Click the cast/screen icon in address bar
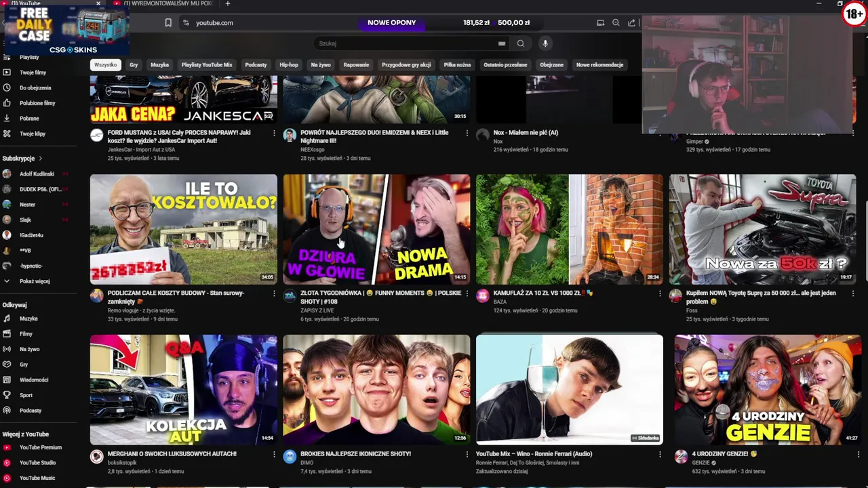This screenshot has width=868, height=488. click(600, 22)
